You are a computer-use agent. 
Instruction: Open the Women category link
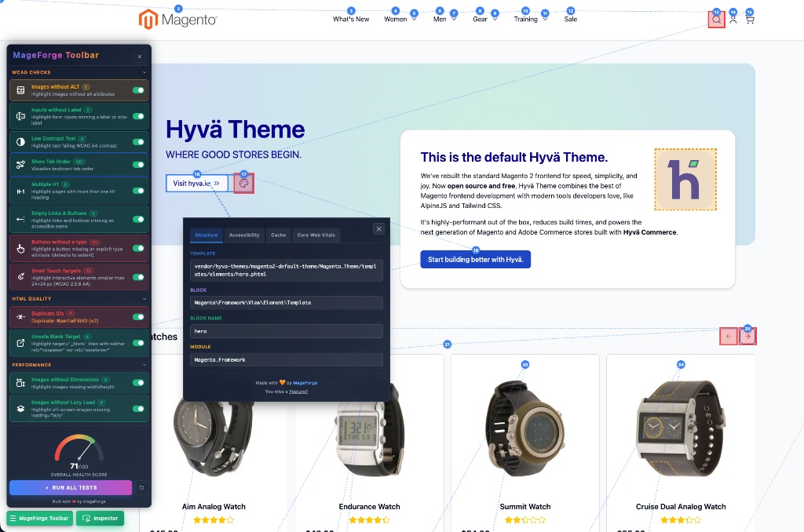(x=396, y=19)
